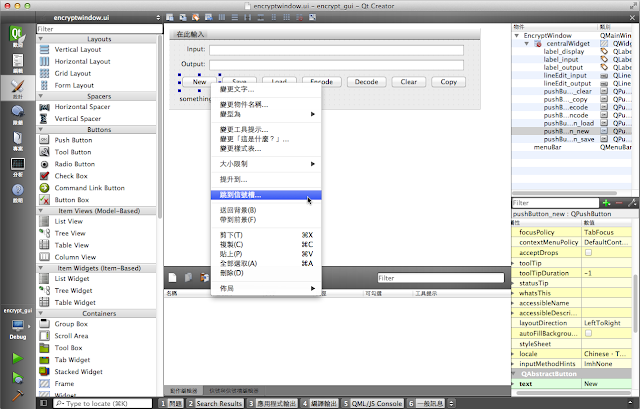Open the 大小限制 submenu
This screenshot has height=409, width=640.
(x=266, y=164)
